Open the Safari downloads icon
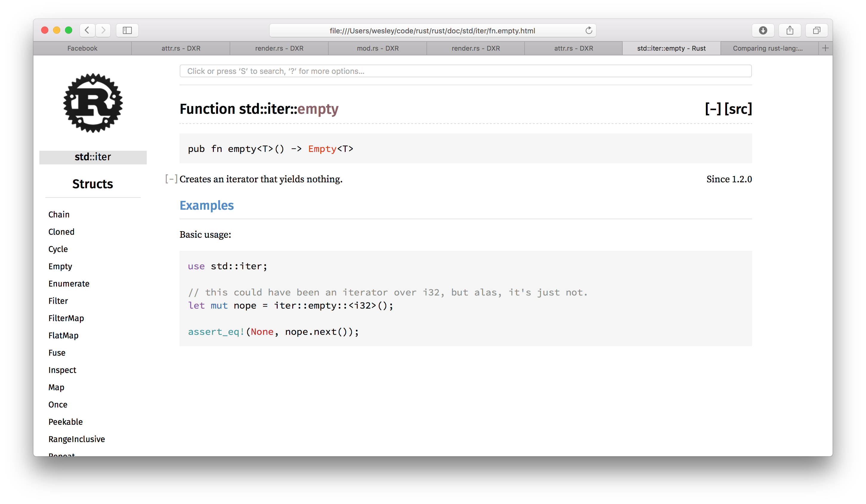The image size is (866, 504). (763, 30)
